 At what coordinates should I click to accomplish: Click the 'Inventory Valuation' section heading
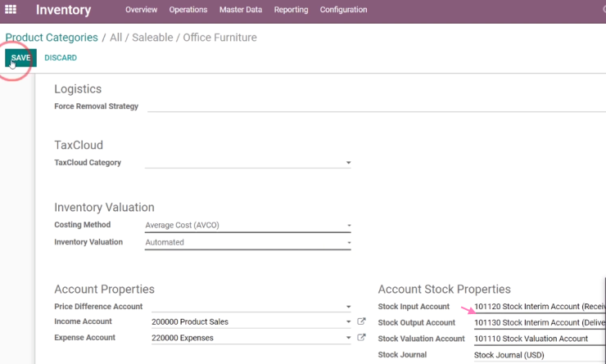click(x=104, y=207)
